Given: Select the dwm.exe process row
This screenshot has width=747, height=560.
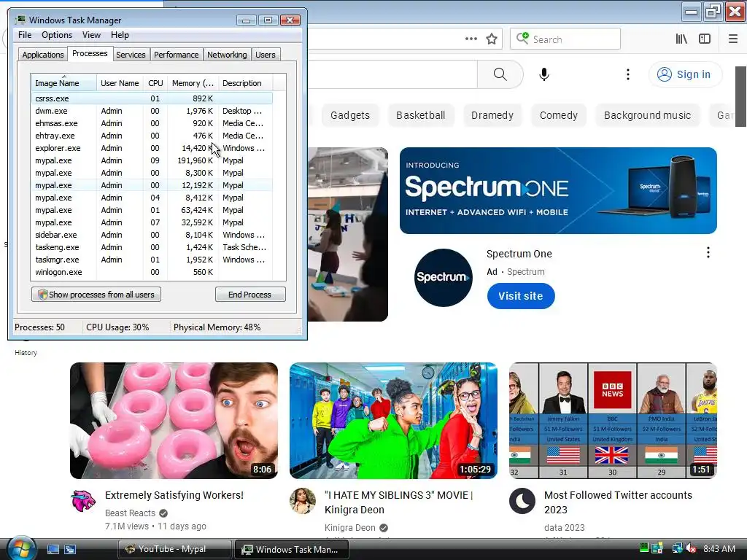Looking at the screenshot, I should click(152, 111).
